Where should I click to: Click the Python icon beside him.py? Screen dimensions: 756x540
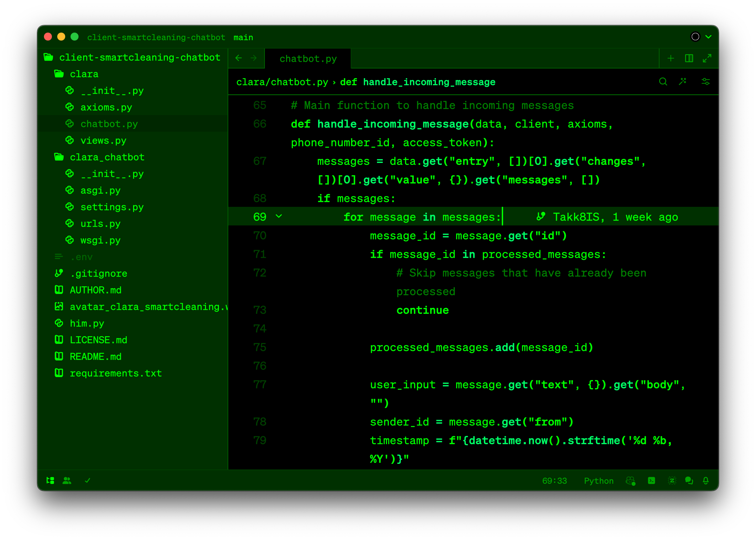point(59,323)
